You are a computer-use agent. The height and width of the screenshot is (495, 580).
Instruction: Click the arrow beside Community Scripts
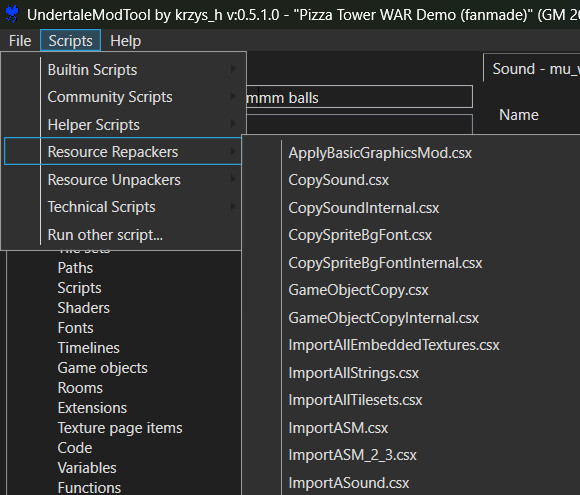tap(233, 97)
